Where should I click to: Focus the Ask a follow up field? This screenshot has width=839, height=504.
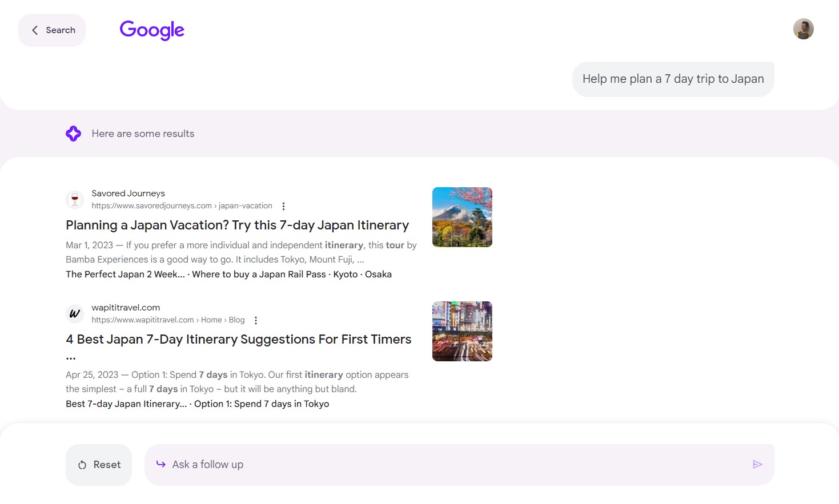[x=459, y=465]
